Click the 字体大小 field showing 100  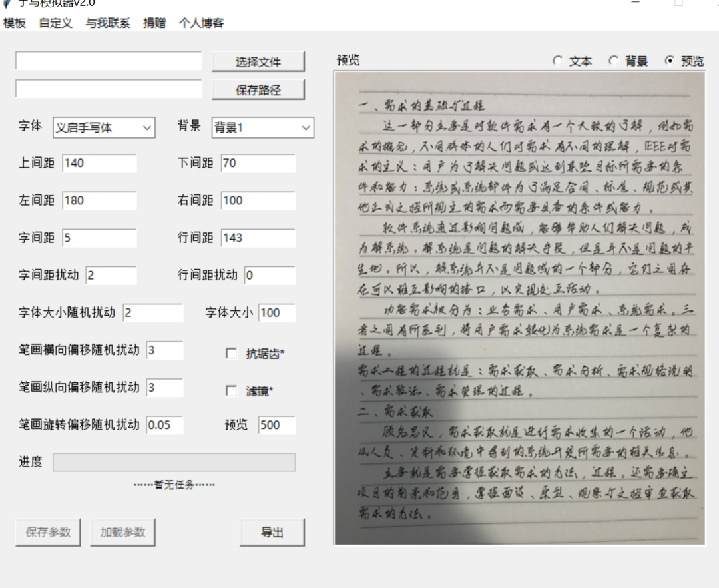pos(277,313)
